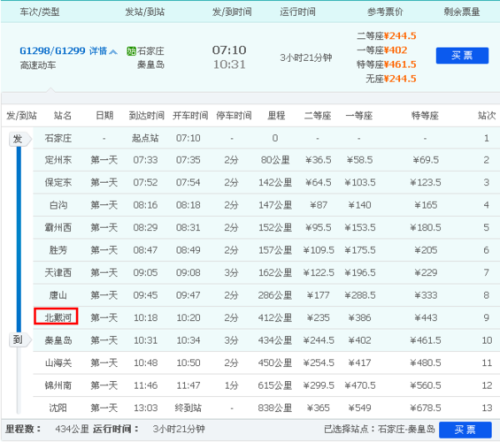Click the top blue 买票 button
The height and width of the screenshot is (442, 500).
tap(462, 55)
